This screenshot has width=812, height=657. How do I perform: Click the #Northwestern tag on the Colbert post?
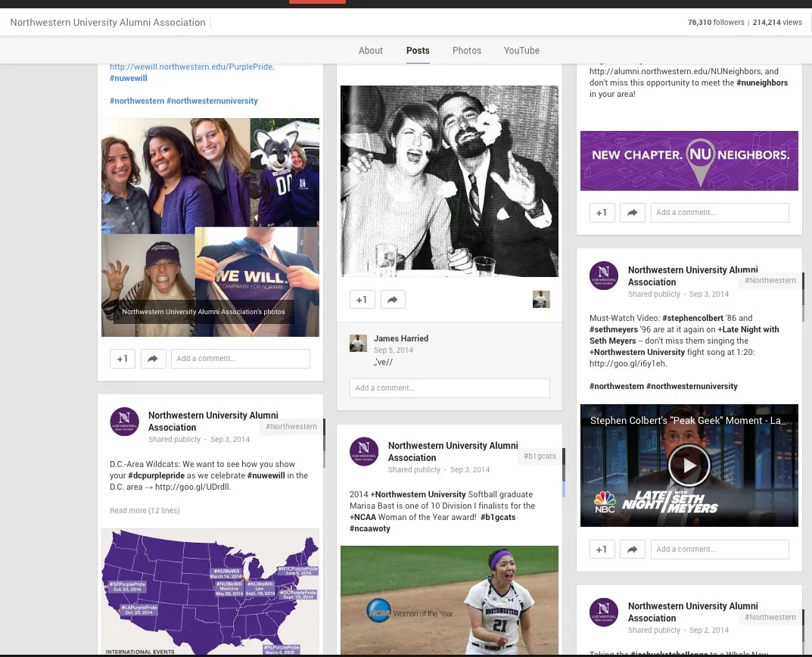click(770, 280)
